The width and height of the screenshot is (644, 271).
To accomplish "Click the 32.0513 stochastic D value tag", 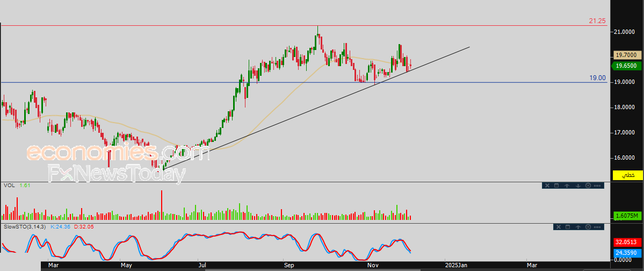I will click(627, 243).
